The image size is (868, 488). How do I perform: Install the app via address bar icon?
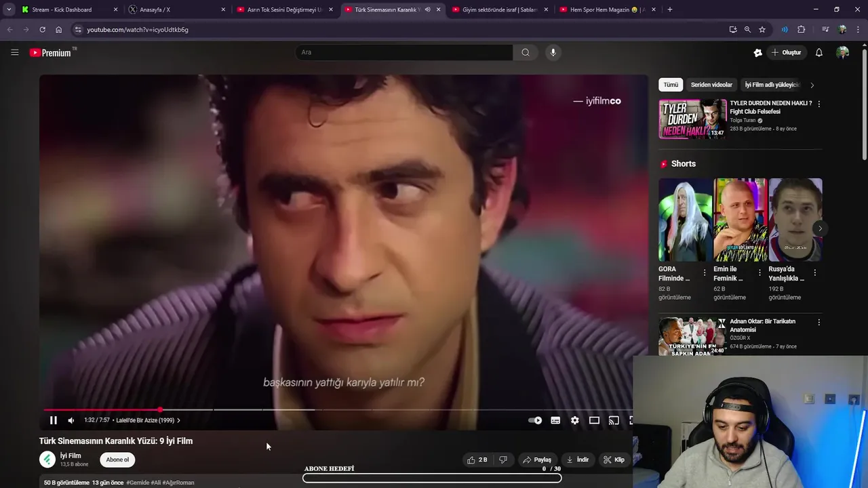[x=733, y=30]
